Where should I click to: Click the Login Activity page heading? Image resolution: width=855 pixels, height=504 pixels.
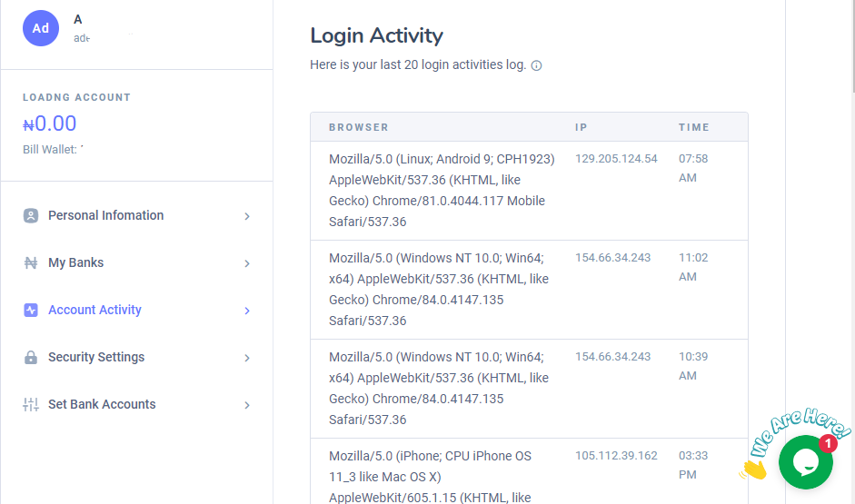[377, 36]
